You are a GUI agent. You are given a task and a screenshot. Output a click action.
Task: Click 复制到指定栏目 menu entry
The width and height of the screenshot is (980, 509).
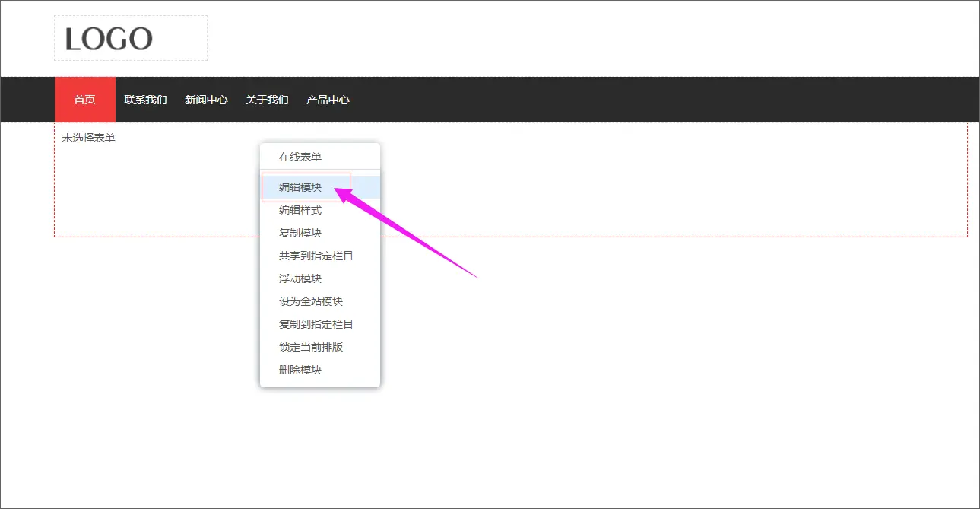click(x=316, y=324)
